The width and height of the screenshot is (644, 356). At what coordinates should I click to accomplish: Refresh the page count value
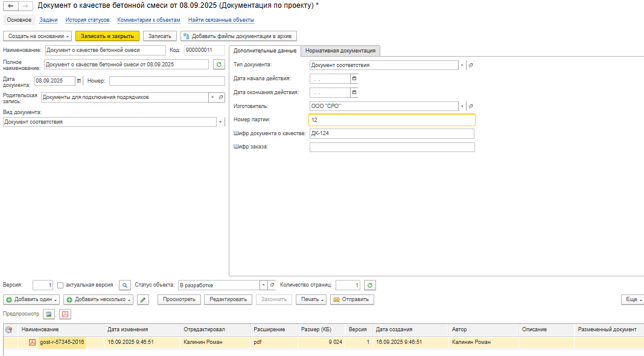point(370,285)
